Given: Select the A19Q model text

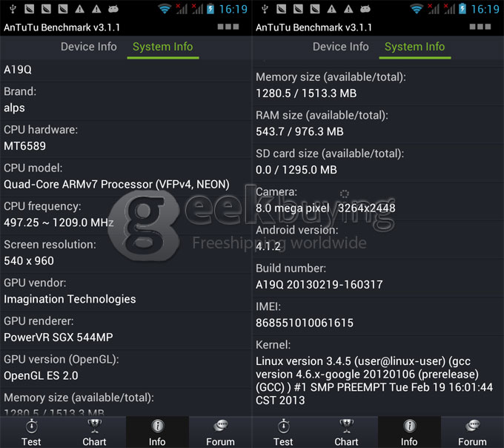Looking at the screenshot, I should click(x=18, y=70).
